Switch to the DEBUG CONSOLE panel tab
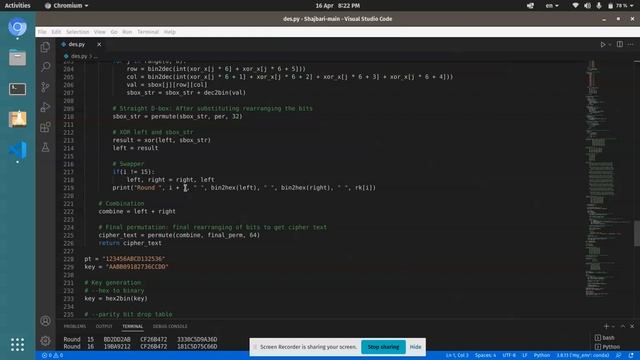Viewport: 640px width, 360px height. (x=170, y=326)
